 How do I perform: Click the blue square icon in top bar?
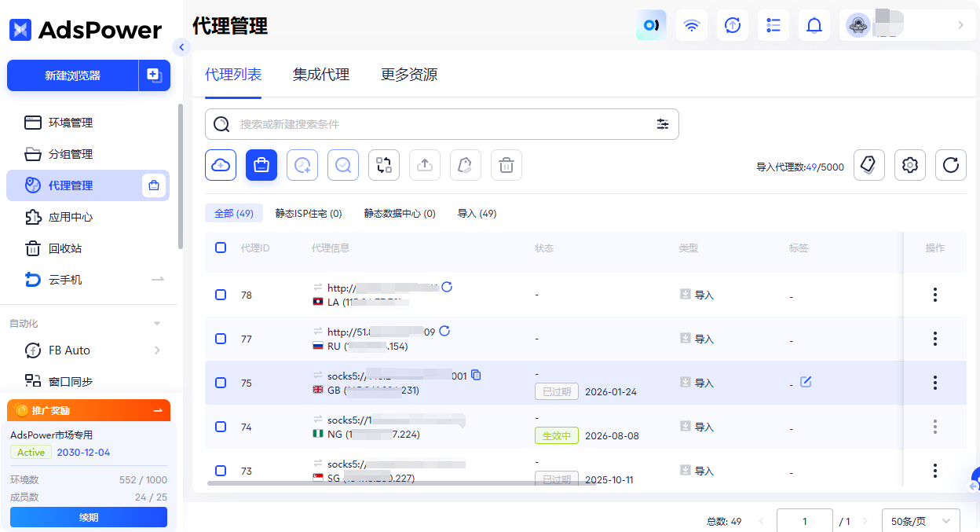[x=651, y=25]
